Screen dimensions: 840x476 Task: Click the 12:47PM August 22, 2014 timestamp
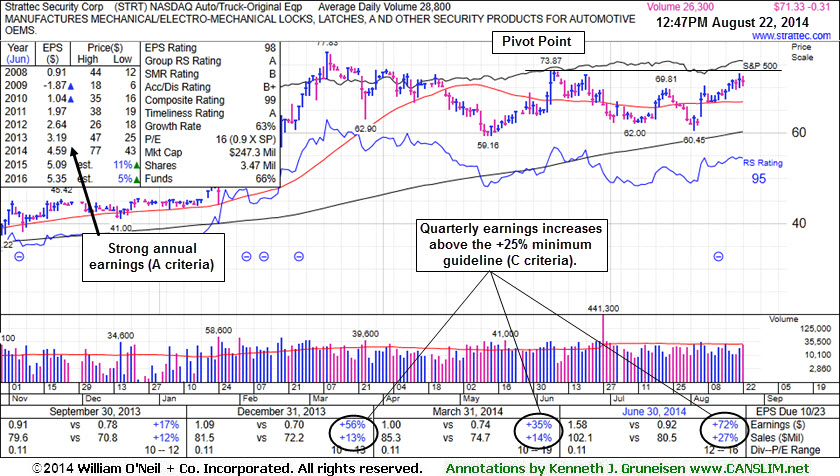[732, 23]
